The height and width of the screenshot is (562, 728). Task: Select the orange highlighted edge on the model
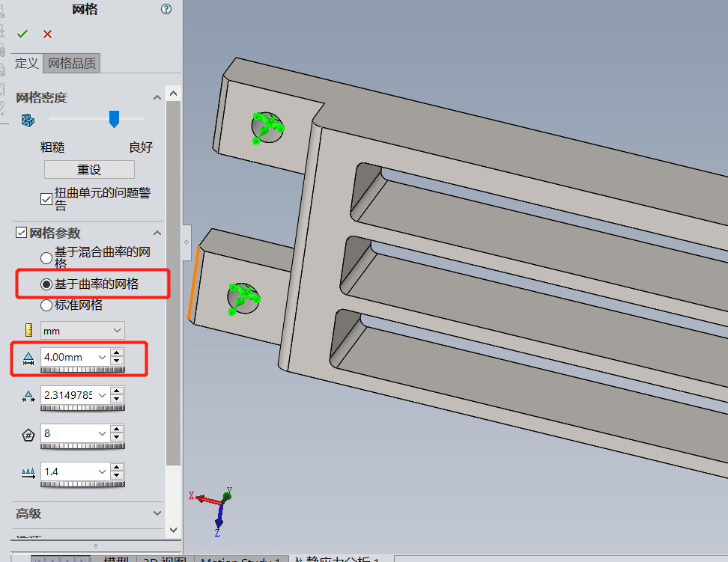click(193, 283)
